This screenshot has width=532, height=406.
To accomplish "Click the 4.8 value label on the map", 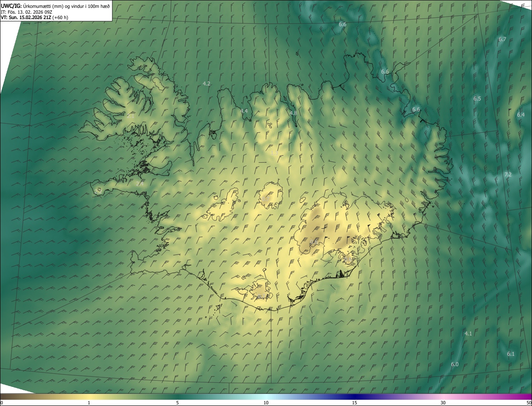I will [293, 113].
